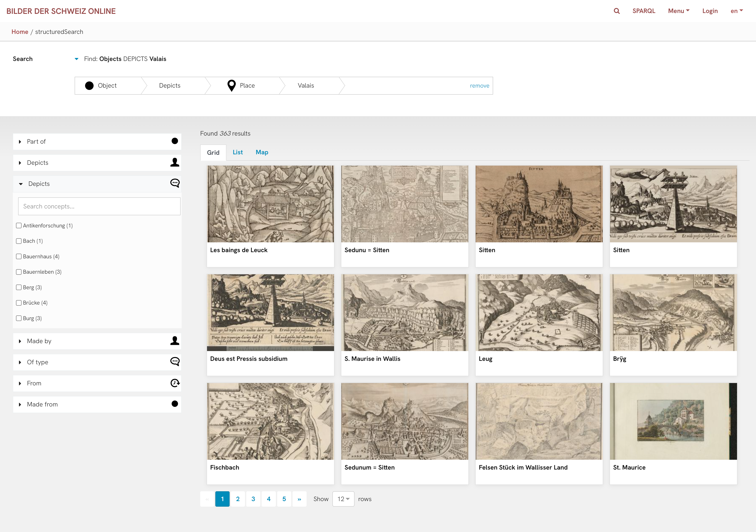Click the Valais value in search clause
Screen dimensions: 756x532
[306, 86]
